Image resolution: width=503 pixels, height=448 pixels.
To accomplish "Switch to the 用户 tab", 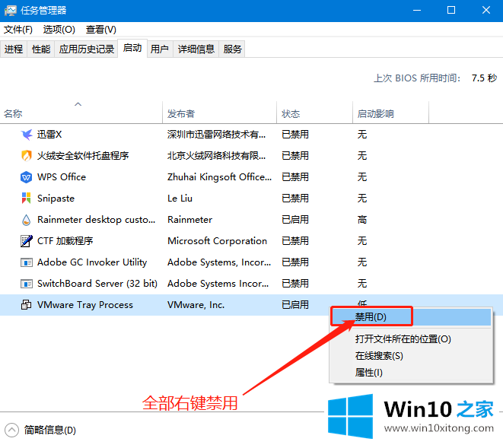I will click(160, 49).
